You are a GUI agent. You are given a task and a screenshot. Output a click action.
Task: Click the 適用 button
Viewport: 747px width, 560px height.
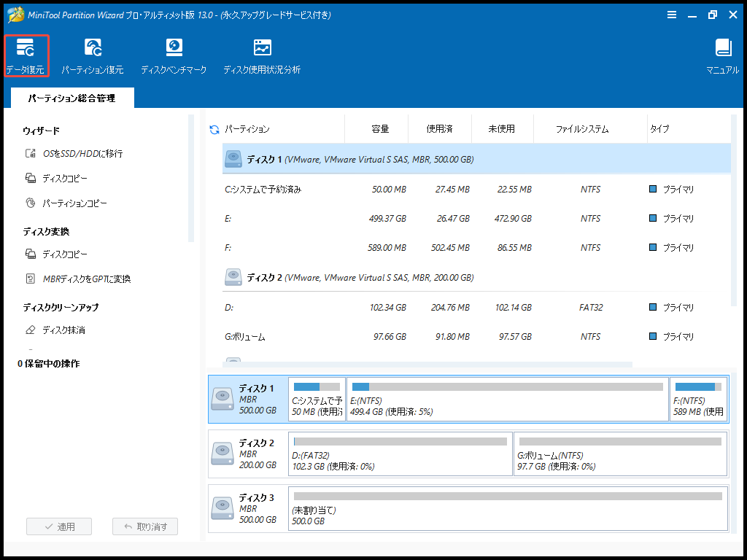59,526
